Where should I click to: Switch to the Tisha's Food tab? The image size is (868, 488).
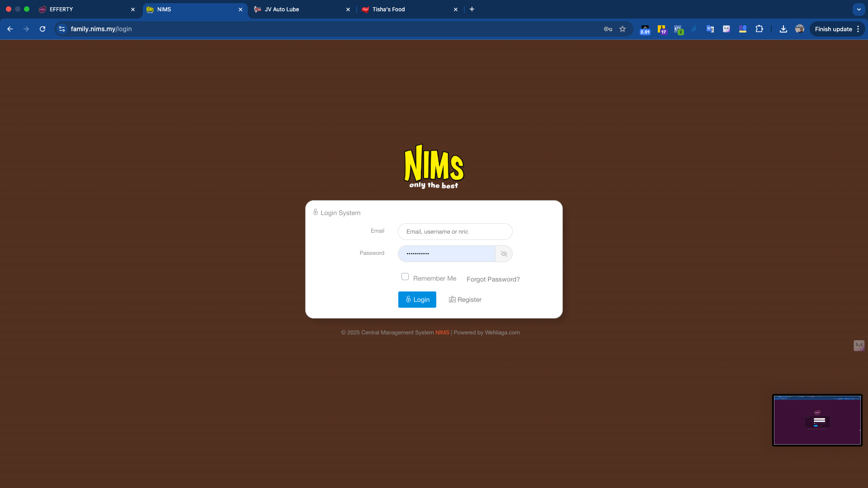[x=410, y=9]
